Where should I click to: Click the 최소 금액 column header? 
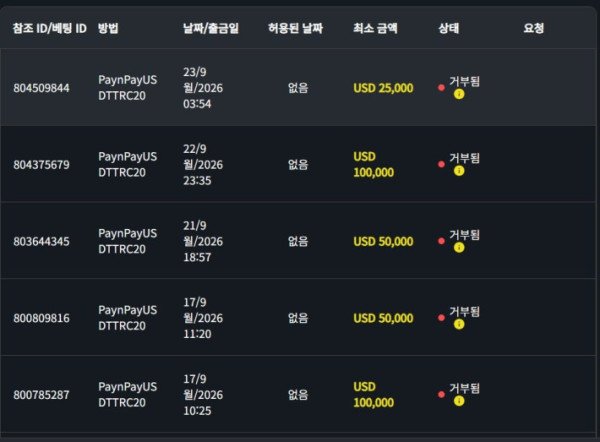375,28
